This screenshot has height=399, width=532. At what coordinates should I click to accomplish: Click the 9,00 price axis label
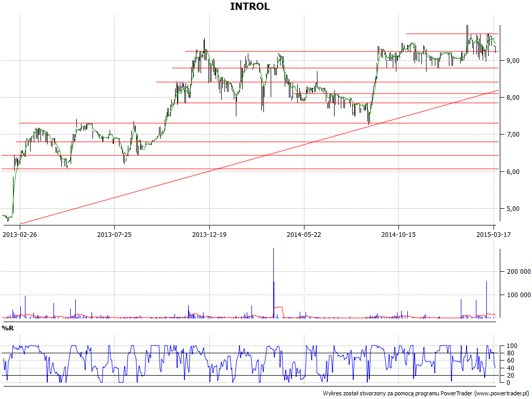513,61
